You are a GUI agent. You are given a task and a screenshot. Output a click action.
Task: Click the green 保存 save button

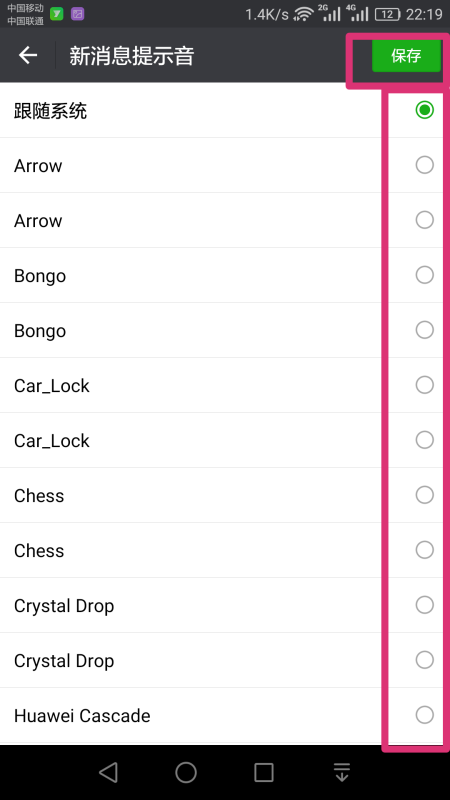(406, 55)
